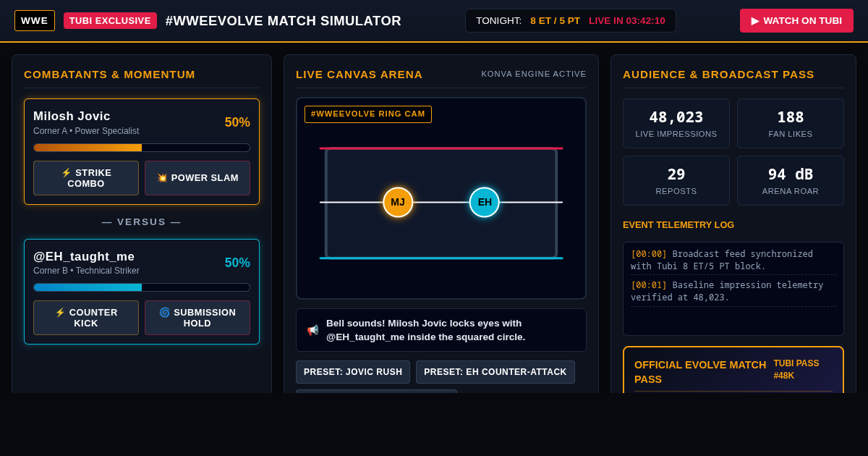Click the 8 ET / 5 PT time text
Image resolution: width=868 pixels, height=456 pixels.
555,20
